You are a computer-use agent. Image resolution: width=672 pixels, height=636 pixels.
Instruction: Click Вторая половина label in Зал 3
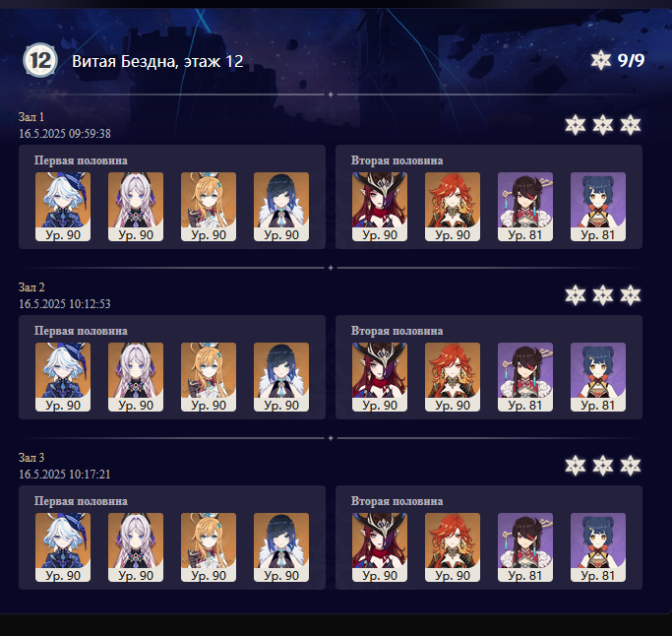pyautogui.click(x=397, y=501)
